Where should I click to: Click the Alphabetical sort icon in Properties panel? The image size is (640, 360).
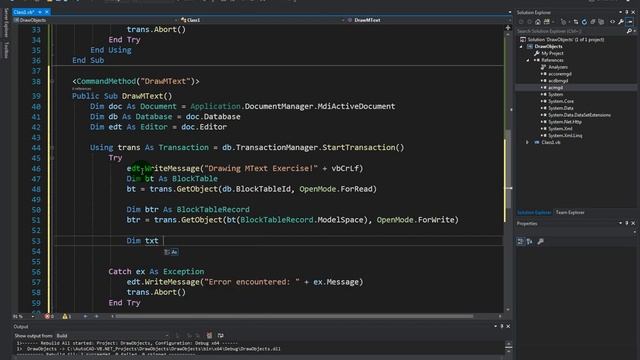(529, 242)
